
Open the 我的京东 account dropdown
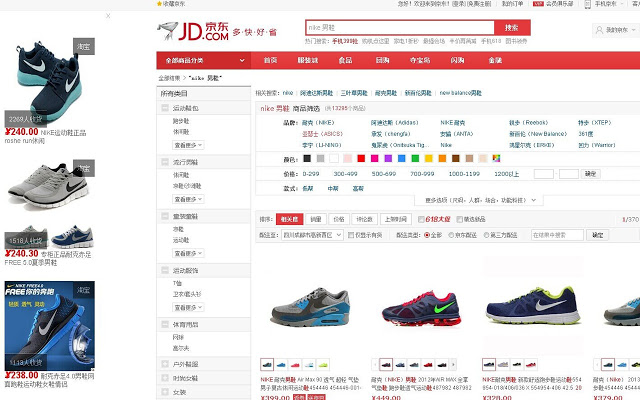click(616, 30)
